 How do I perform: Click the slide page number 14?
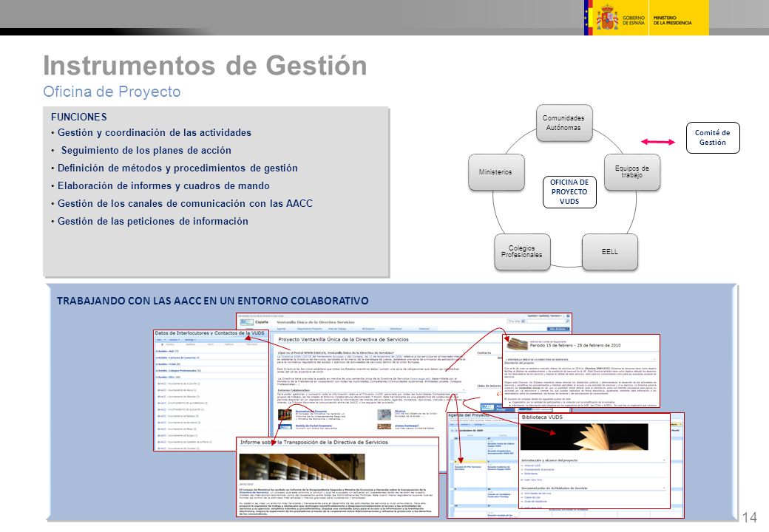[x=749, y=517]
